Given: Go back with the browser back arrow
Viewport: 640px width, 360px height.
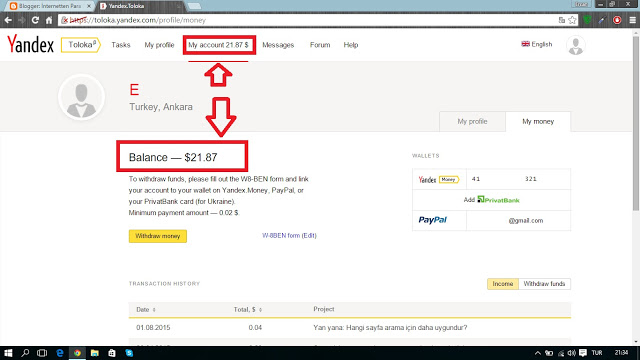Looking at the screenshot, I should click(x=8, y=20).
